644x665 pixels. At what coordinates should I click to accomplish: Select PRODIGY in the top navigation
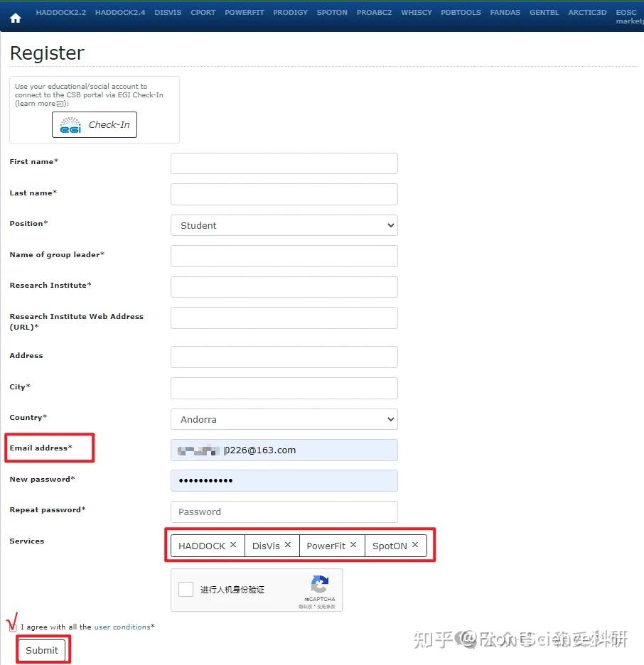(290, 12)
